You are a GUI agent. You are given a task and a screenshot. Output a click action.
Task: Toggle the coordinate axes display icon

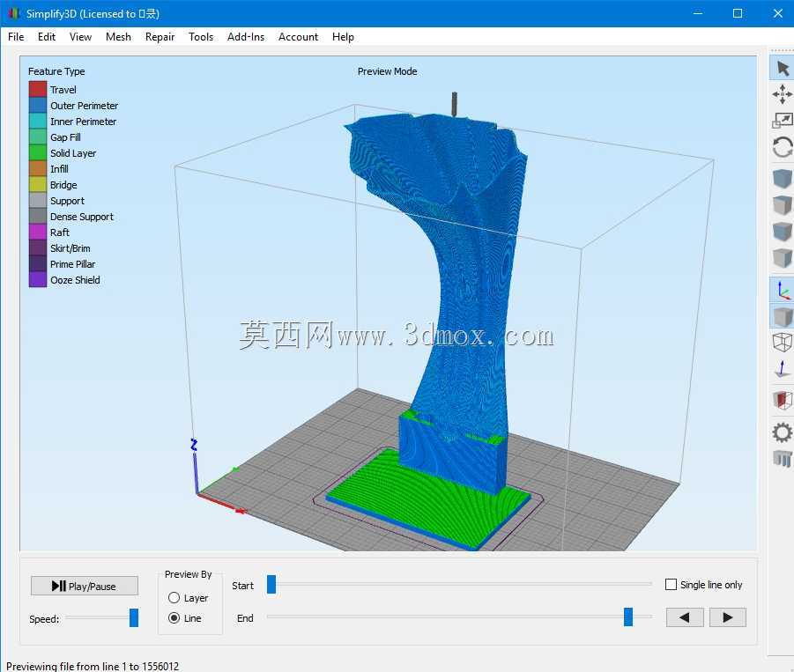point(783,290)
